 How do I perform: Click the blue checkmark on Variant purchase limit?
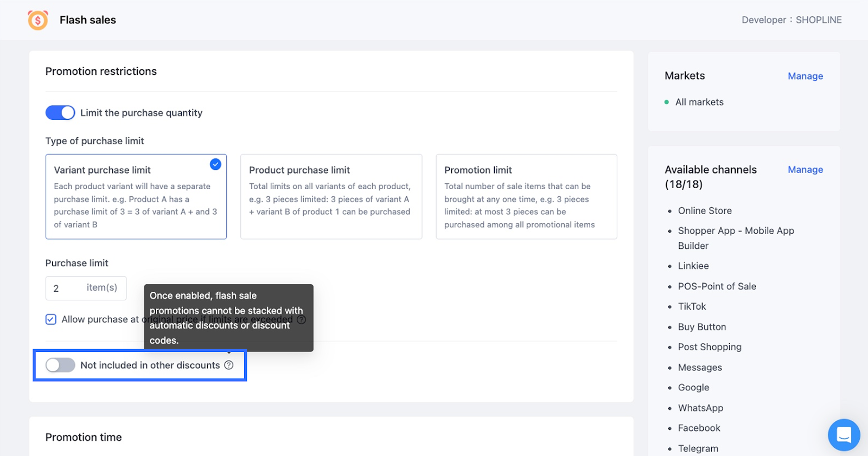coord(215,164)
